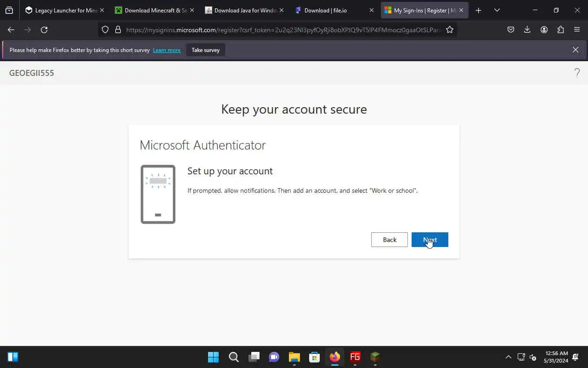The width and height of the screenshot is (588, 368).
Task: Click the URL address field
Action: coord(283,29)
